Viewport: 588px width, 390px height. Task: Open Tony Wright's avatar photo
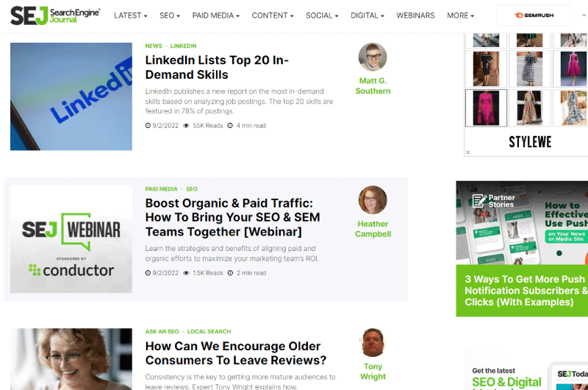click(x=373, y=342)
